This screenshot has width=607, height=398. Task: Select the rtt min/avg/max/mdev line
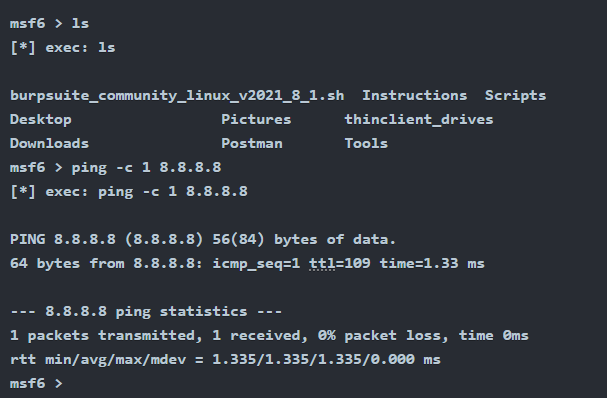225,359
